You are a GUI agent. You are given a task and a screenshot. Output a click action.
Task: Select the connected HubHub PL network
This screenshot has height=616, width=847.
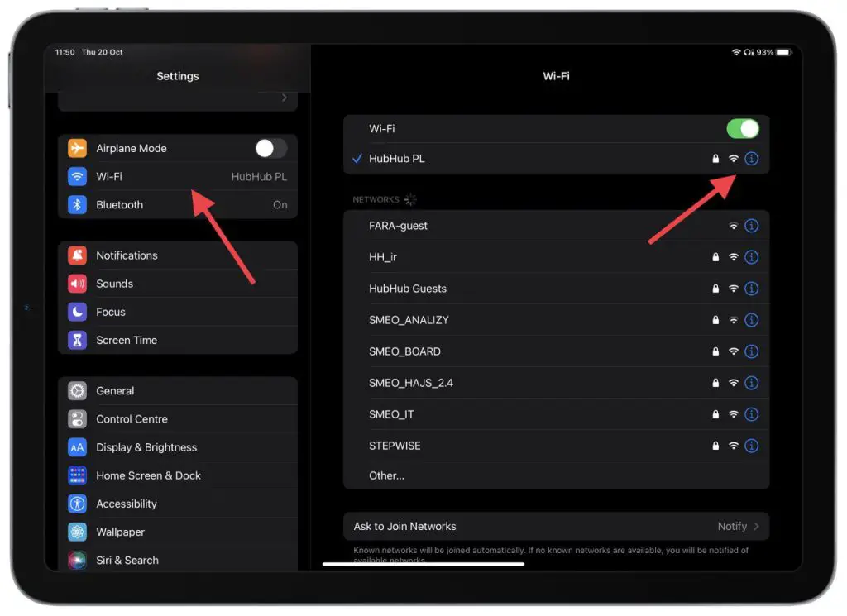coord(556,159)
